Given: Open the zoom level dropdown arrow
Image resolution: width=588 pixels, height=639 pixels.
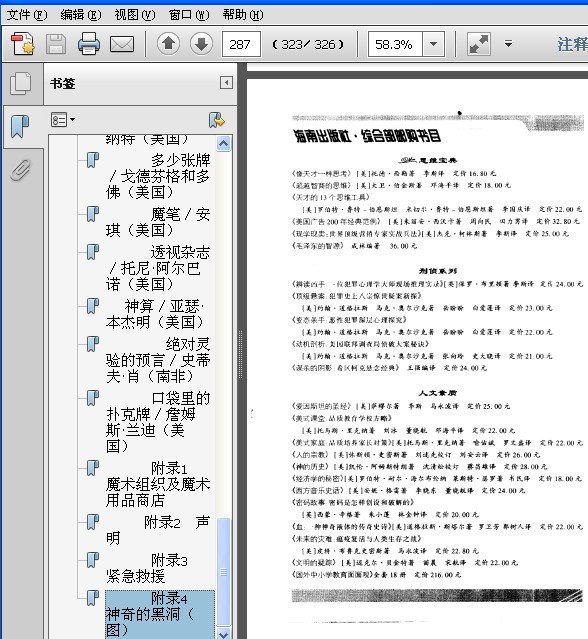Looking at the screenshot, I should 433,44.
